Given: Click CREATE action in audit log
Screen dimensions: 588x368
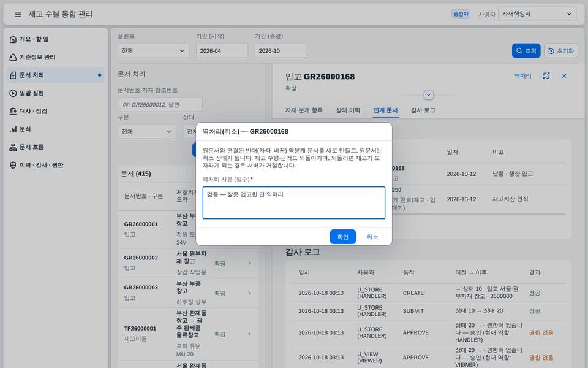Looking at the screenshot, I should tap(413, 293).
